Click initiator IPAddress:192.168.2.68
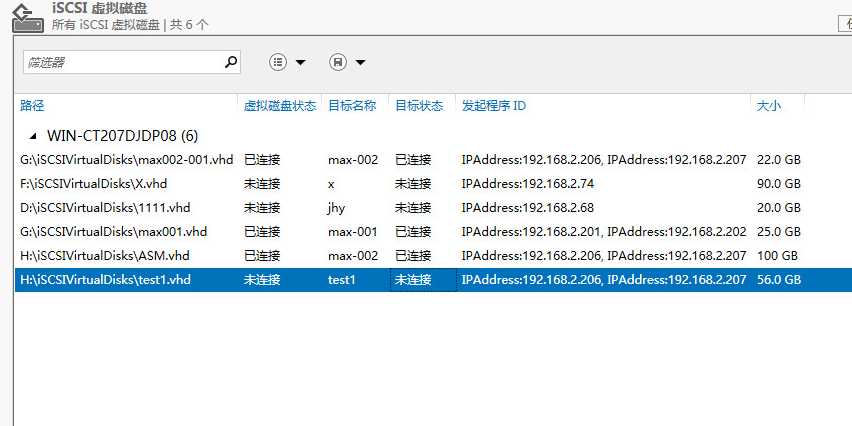 tap(528, 208)
